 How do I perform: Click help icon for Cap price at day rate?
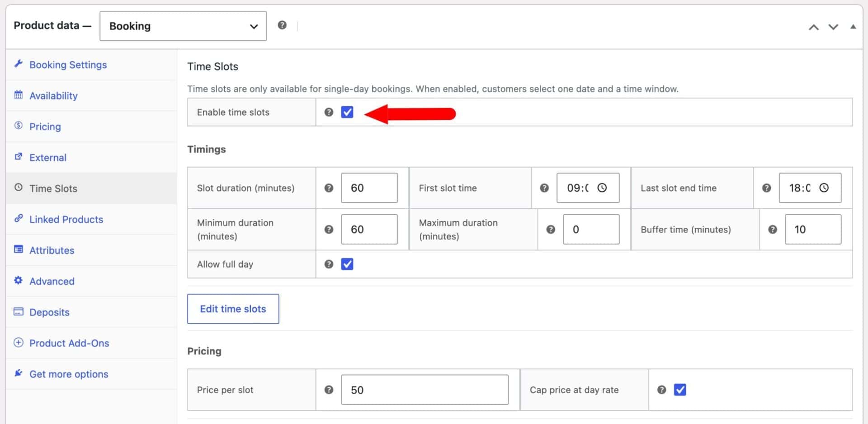[x=661, y=390]
